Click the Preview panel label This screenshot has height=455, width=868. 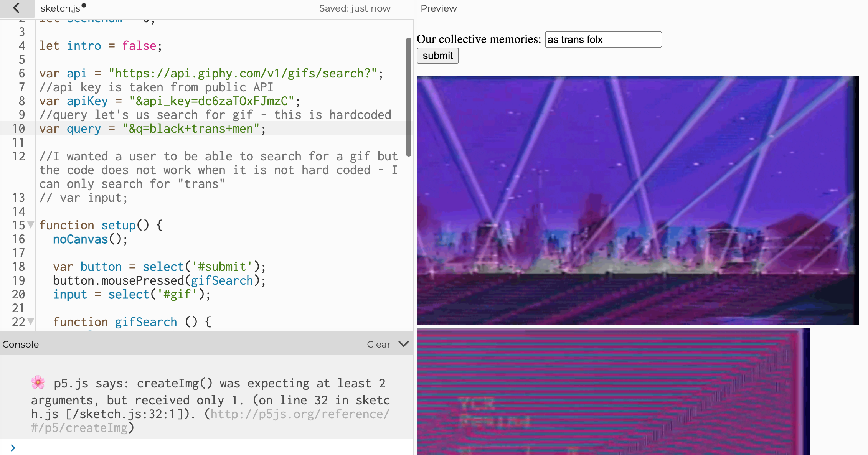point(439,8)
